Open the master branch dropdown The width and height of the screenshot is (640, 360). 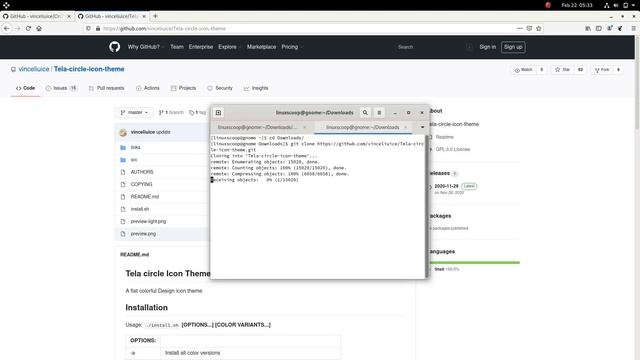coord(134,112)
